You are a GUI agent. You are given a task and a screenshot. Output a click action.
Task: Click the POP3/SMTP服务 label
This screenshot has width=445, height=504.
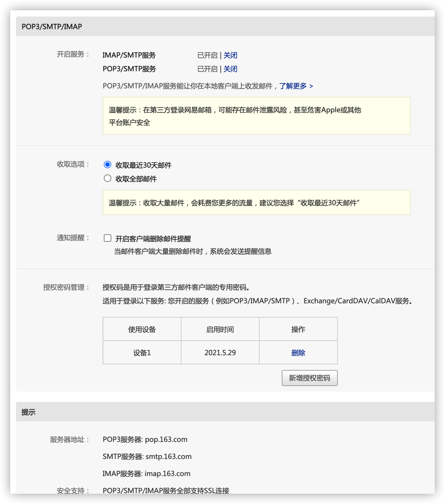click(129, 69)
